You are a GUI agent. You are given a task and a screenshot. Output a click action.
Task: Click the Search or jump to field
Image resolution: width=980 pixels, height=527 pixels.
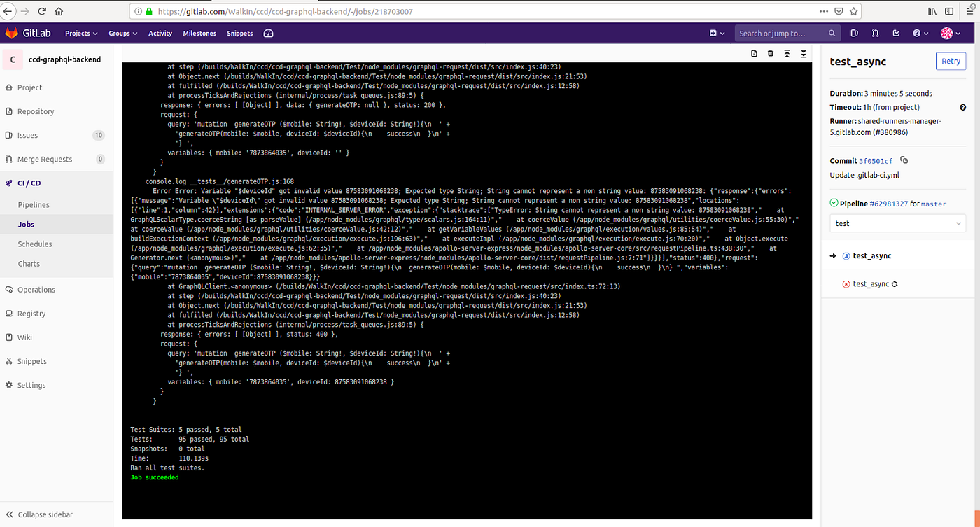777,33
